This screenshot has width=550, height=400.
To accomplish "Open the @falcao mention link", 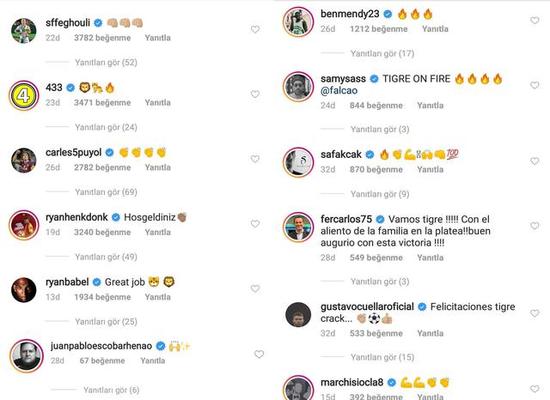I will (x=339, y=91).
